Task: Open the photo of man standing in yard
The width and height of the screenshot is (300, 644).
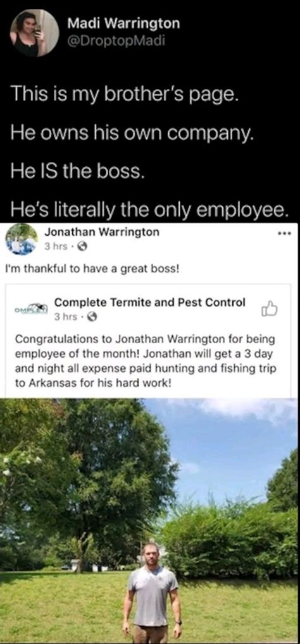Action: 149,520
